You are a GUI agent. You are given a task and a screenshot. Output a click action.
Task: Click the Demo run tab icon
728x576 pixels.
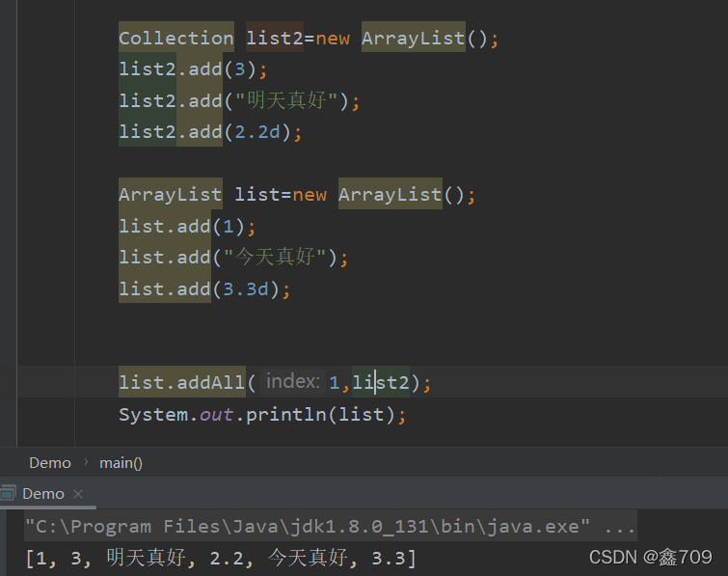pyautogui.click(x=8, y=493)
